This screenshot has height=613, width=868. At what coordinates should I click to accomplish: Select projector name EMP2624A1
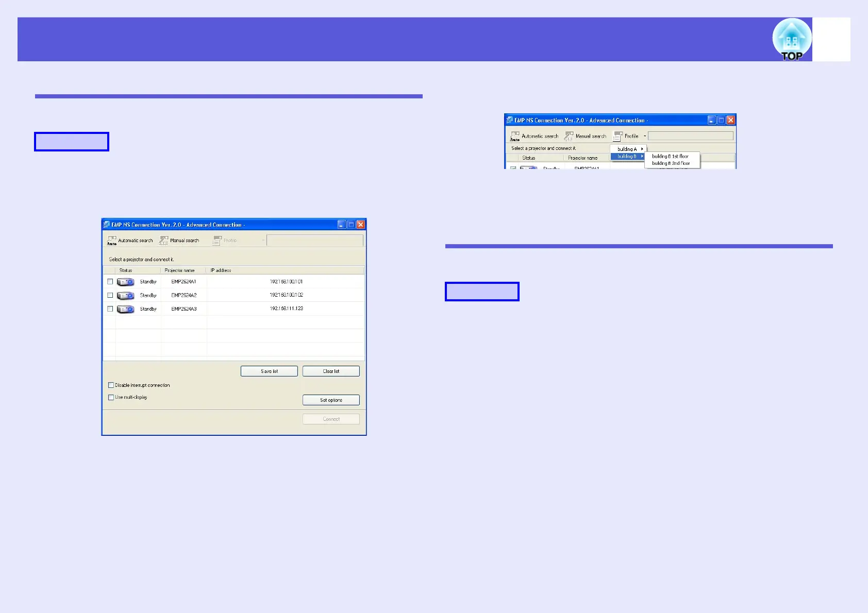[183, 282]
